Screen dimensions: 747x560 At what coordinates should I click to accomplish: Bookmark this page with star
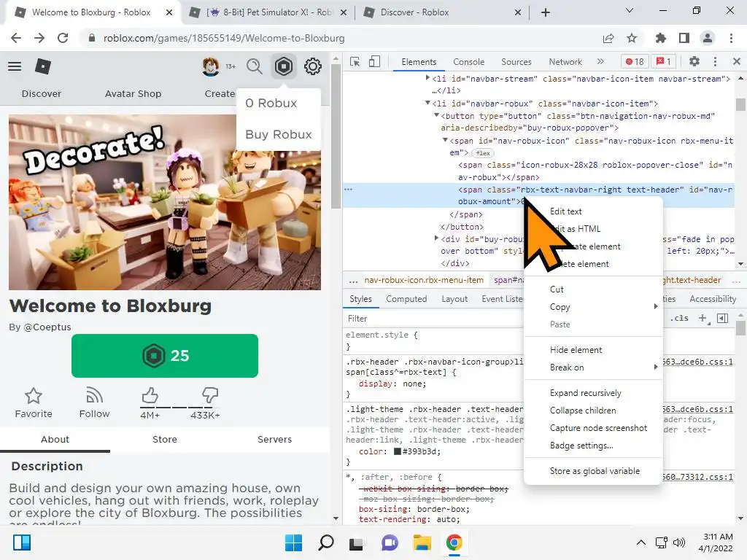point(632,38)
